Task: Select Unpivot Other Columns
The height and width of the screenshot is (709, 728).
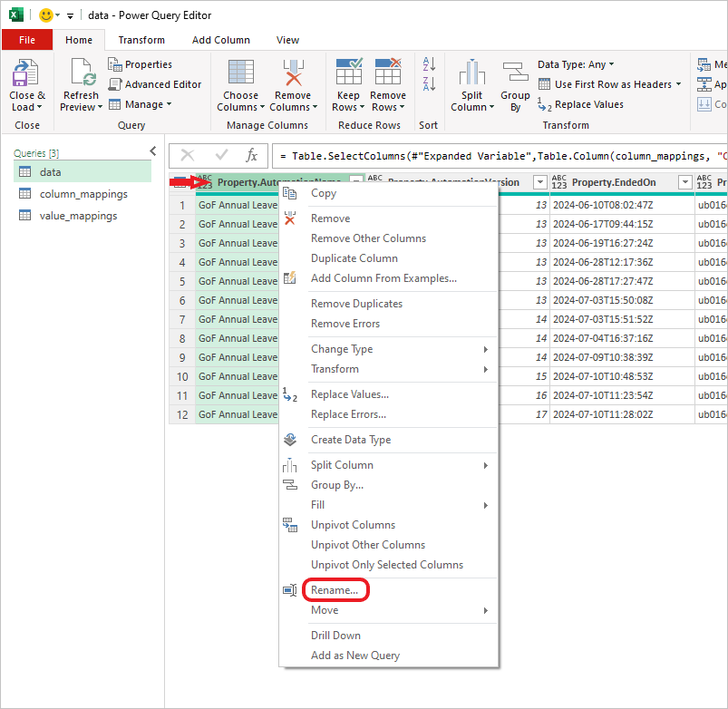Action: [x=389, y=545]
